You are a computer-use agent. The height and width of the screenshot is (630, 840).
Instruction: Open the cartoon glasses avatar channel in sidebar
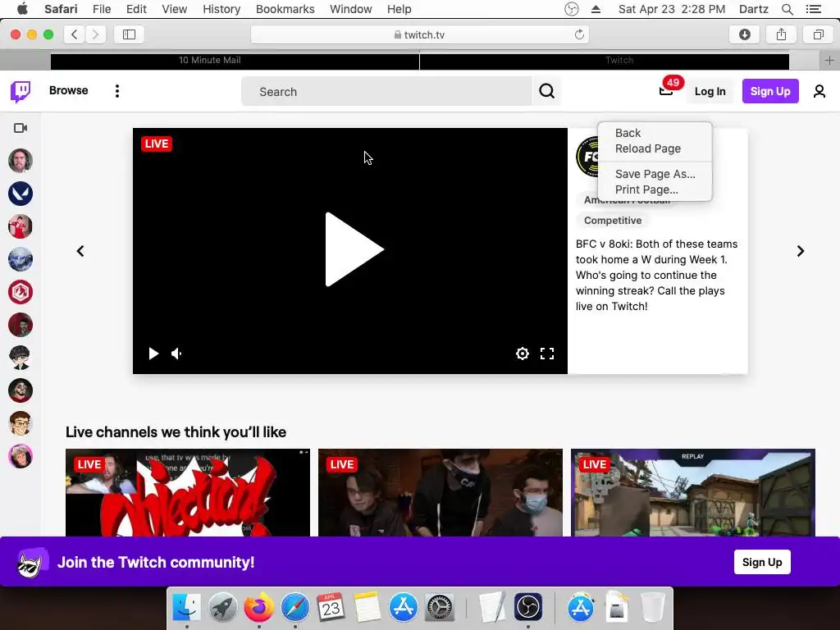click(21, 424)
